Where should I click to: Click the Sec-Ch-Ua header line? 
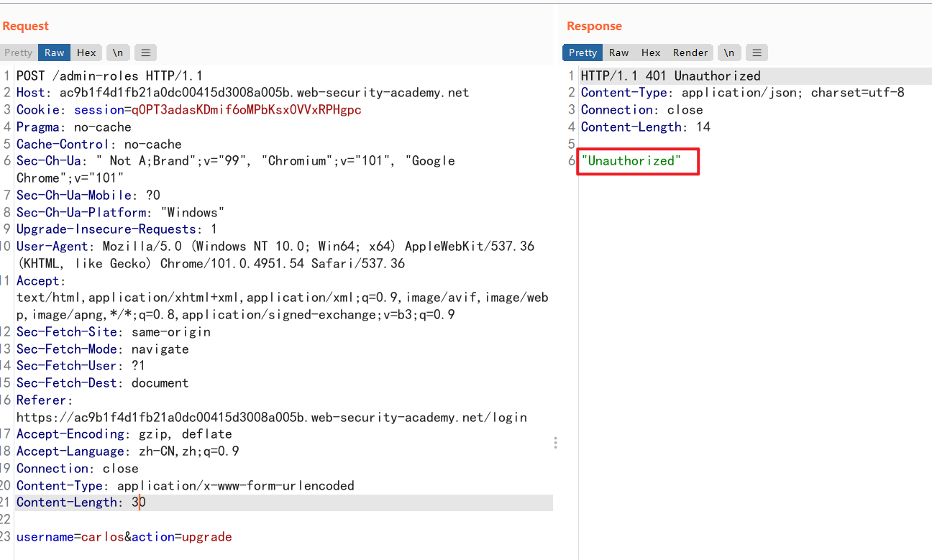236,169
